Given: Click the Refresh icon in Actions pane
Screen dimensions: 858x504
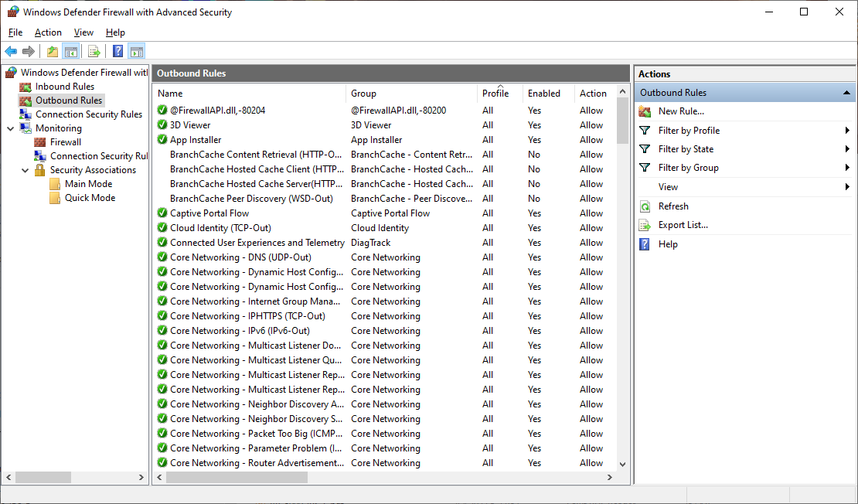Looking at the screenshot, I should 645,206.
